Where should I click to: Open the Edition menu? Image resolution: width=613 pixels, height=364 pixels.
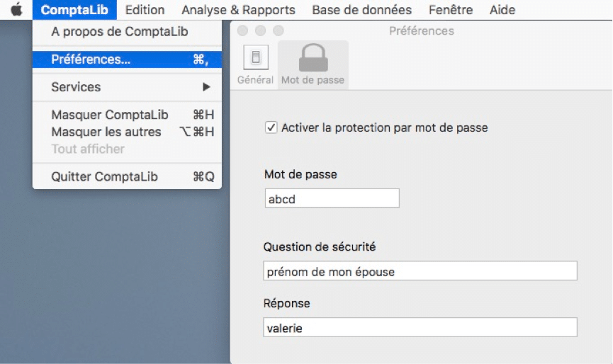(x=145, y=10)
